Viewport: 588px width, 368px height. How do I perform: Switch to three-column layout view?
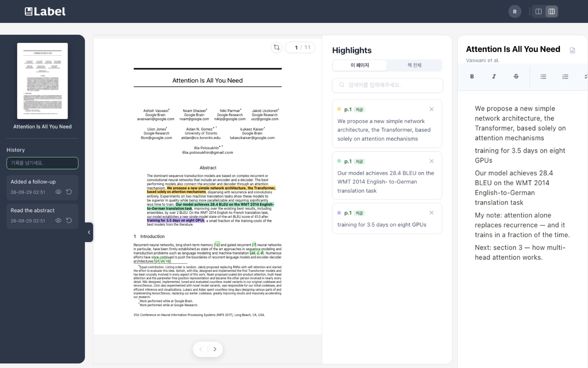tap(551, 11)
